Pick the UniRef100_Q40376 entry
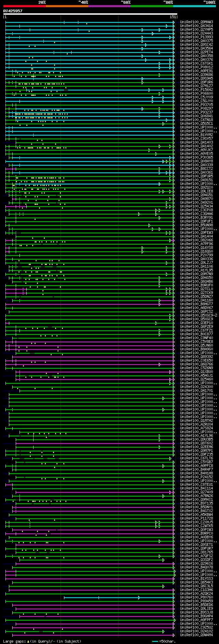Screen dimensions: 219x644 196,59
